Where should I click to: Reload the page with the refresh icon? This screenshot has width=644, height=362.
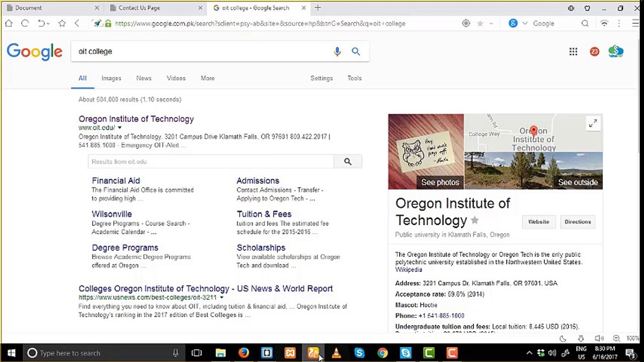coord(25,23)
